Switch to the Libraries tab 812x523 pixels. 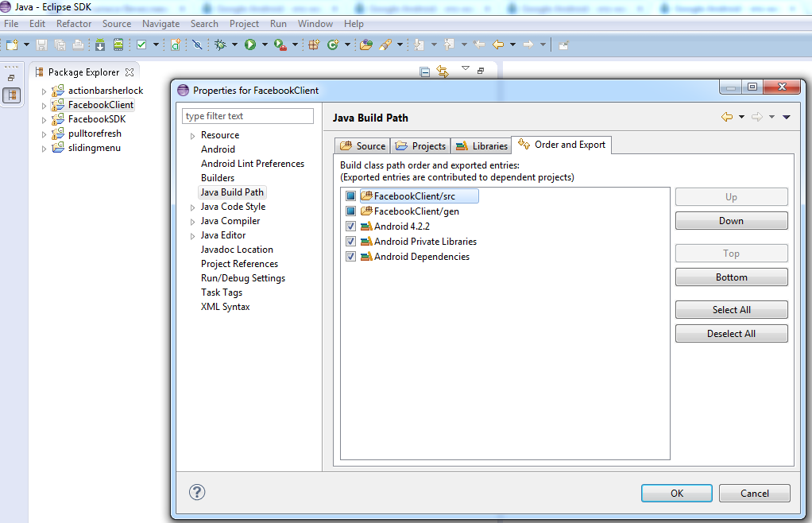click(x=481, y=146)
